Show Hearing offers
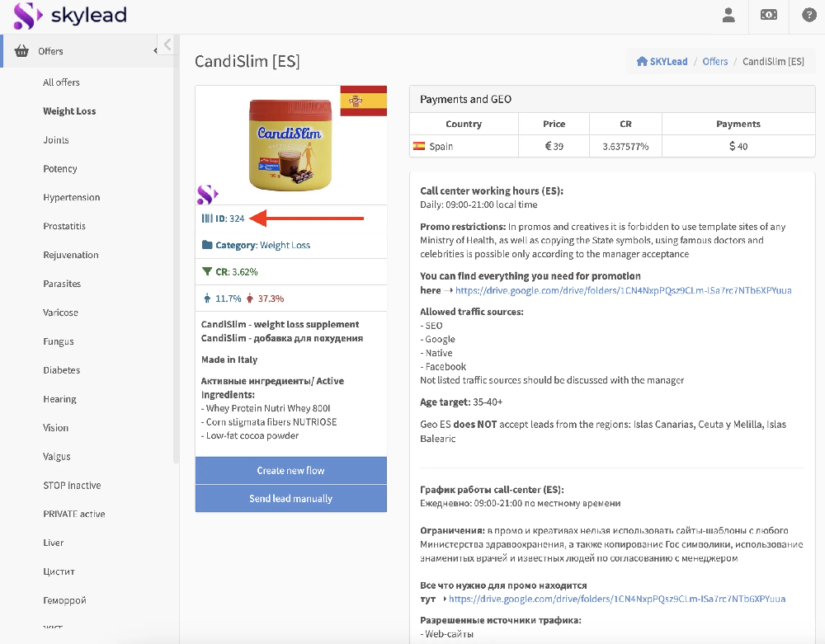 pos(59,399)
